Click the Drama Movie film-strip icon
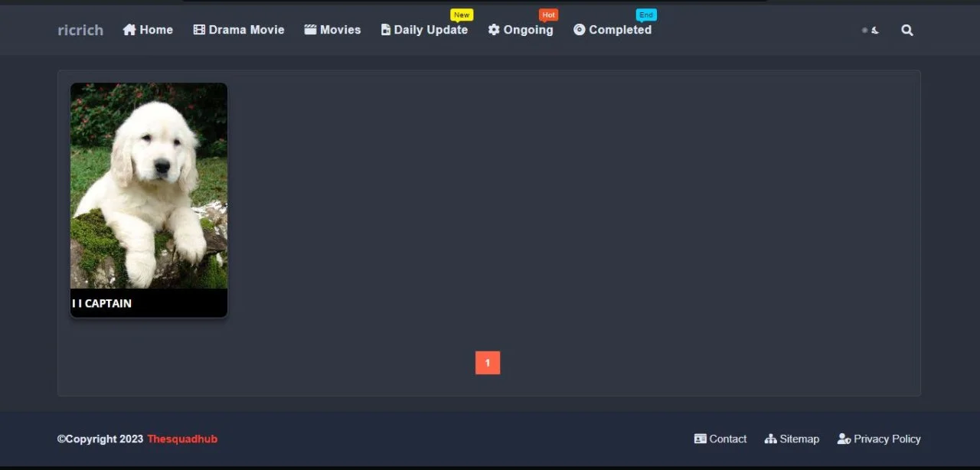 click(199, 30)
